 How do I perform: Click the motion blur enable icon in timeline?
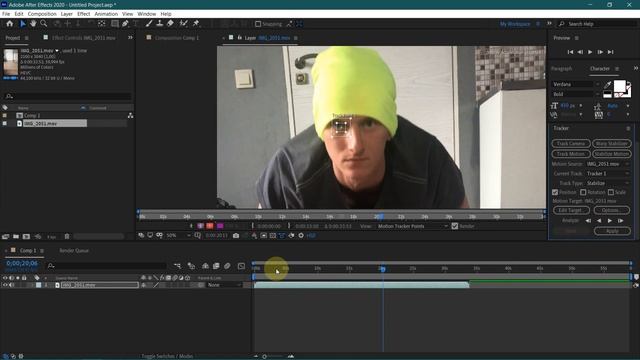(x=227, y=266)
